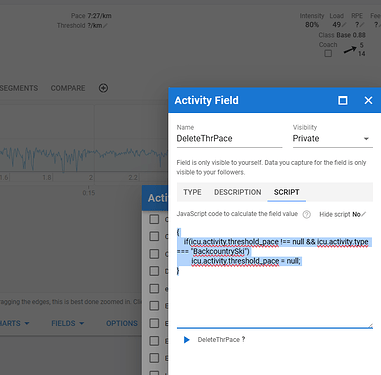Expand the FIELDS dropdown menu
381x375 pixels.
(x=68, y=323)
